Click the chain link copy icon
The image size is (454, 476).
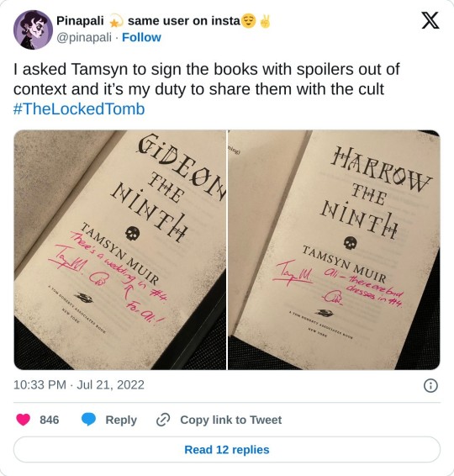(x=162, y=420)
